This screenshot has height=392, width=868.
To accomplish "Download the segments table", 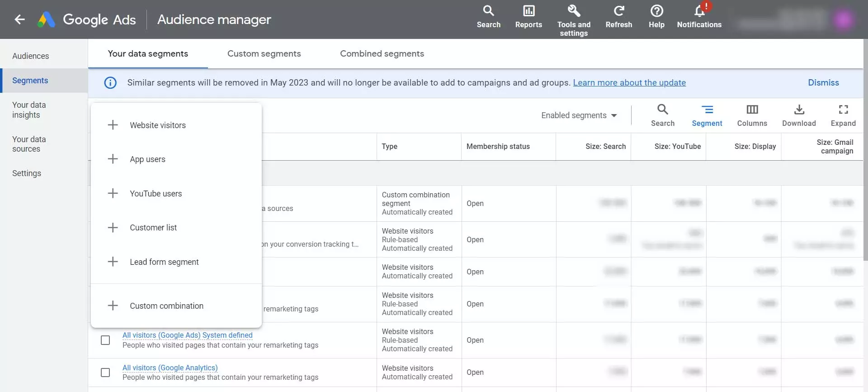I will (799, 115).
